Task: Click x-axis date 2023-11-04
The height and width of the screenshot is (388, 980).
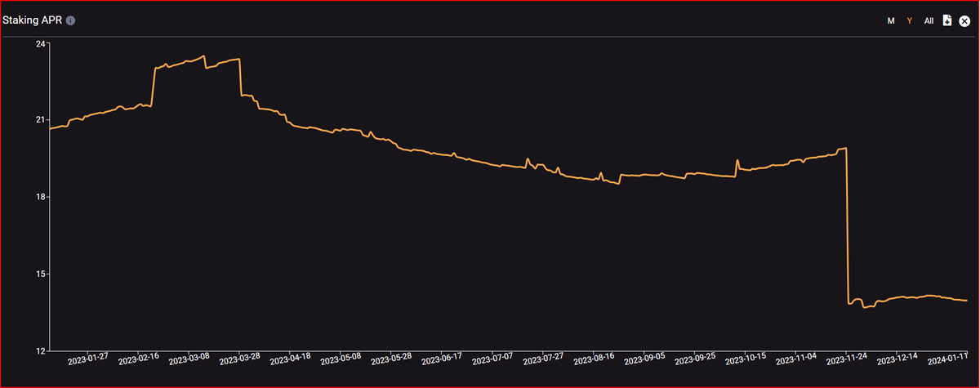Action: [796, 358]
